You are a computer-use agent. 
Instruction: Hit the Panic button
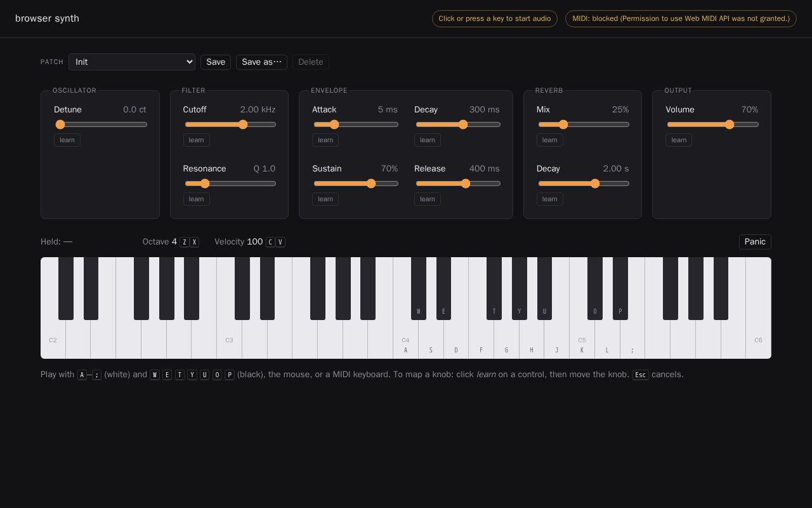pyautogui.click(x=755, y=241)
